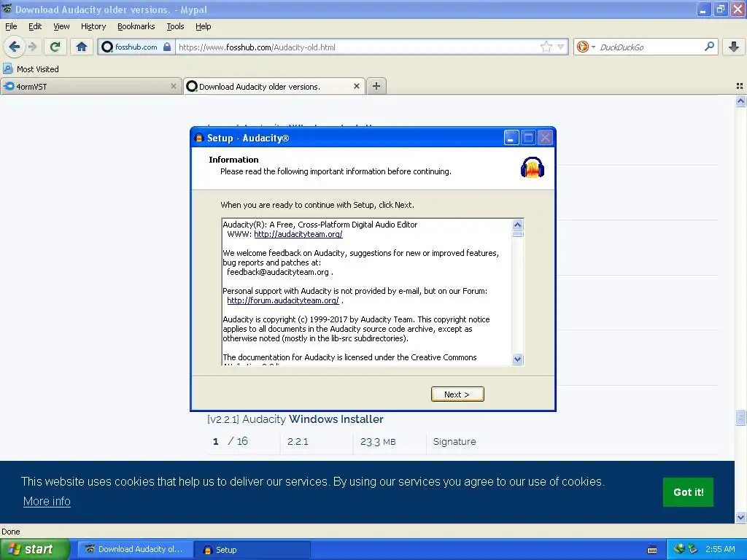Switch to the Setup taskbar item
Image resolution: width=747 pixels, height=560 pixels.
point(252,550)
